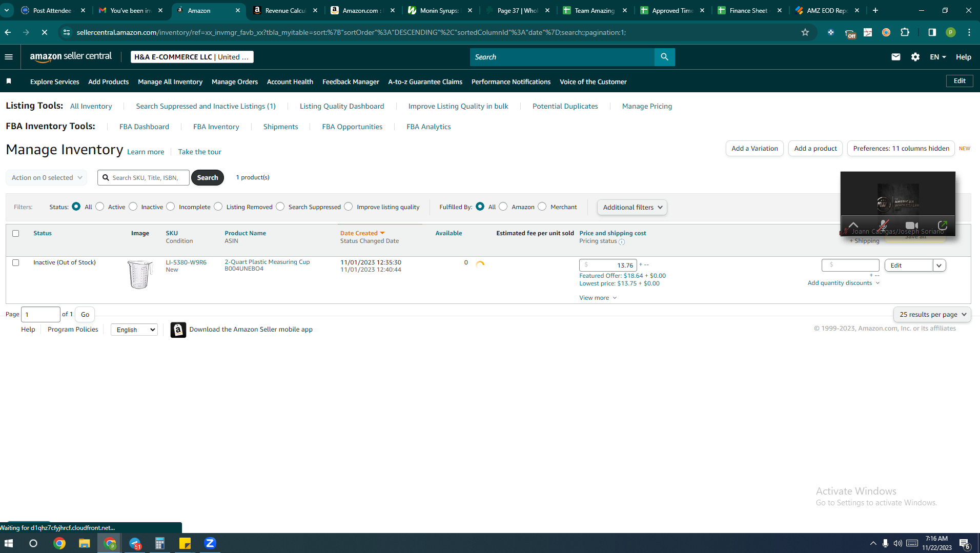
Task: Open Preferences: 11 columns hidden
Action: coord(901,149)
